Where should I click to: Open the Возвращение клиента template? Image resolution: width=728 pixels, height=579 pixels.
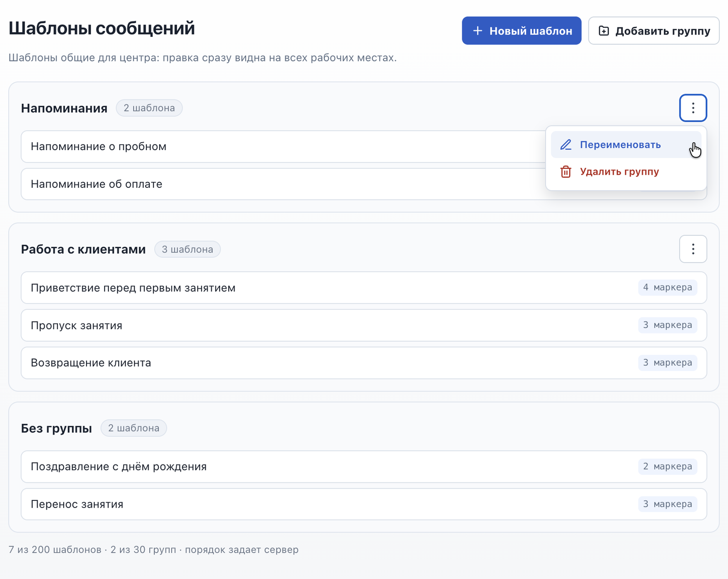(364, 363)
